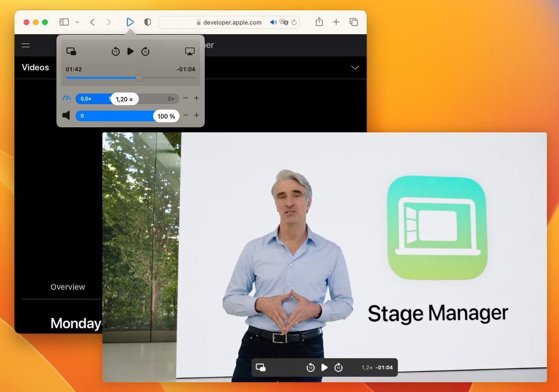
Task: Go back with the Safari back arrow
Action: tap(92, 22)
